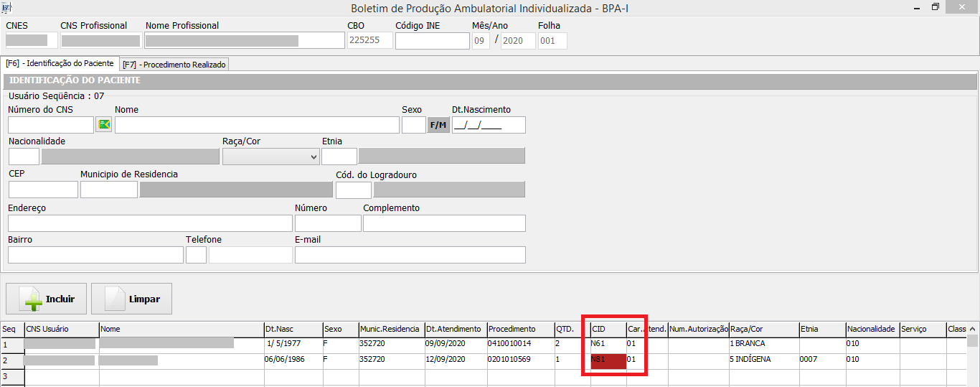Focus the Número do CNS field
This screenshot has height=387, width=980.
[51, 125]
